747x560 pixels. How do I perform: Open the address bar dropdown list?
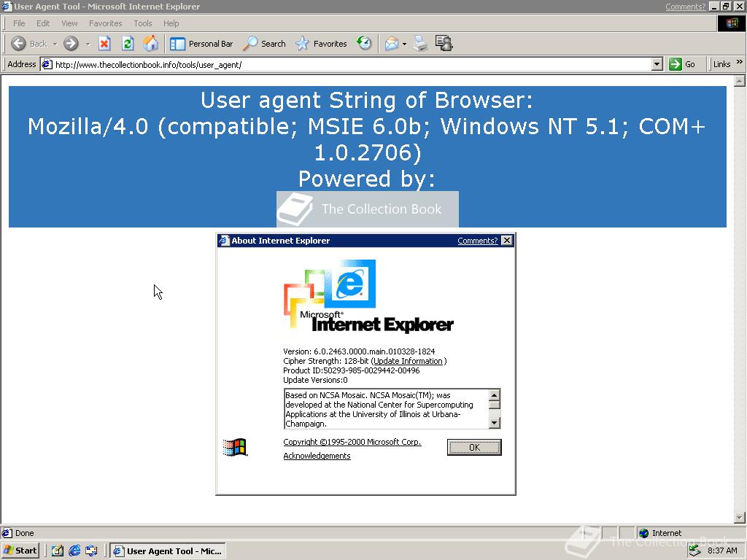[x=657, y=64]
